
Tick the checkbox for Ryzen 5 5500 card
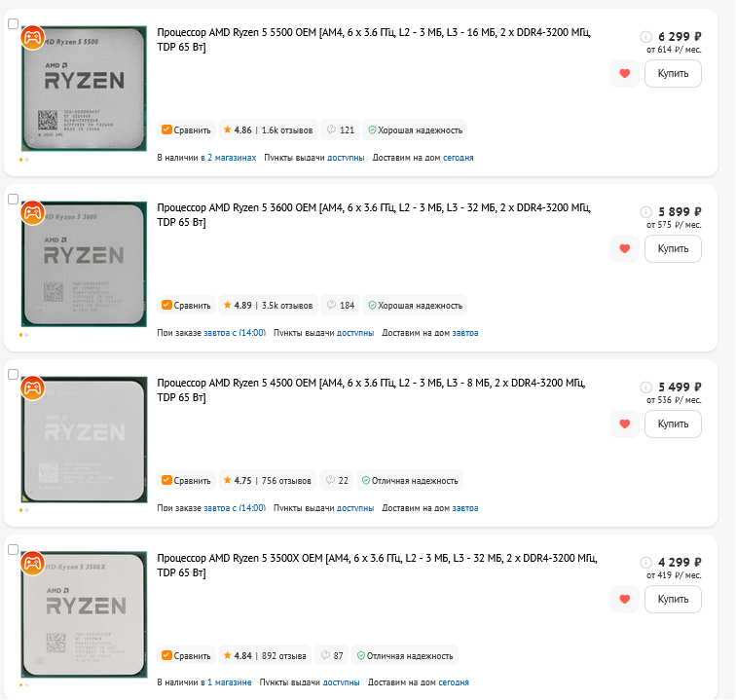(x=13, y=23)
